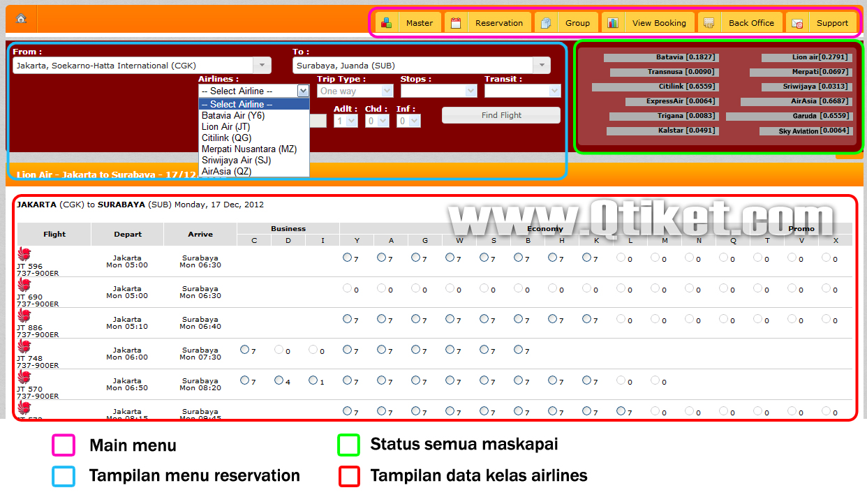This screenshot has width=867, height=504.
Task: Click the Group documents icon
Action: coord(546,22)
